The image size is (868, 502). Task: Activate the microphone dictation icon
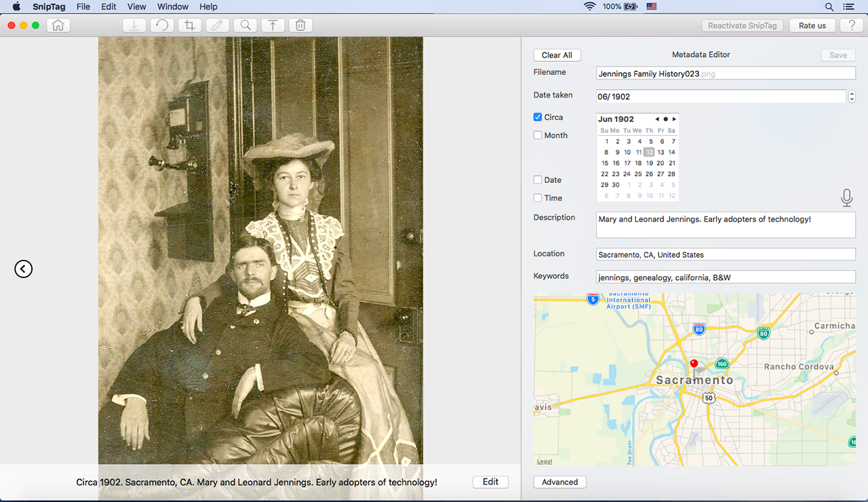846,197
